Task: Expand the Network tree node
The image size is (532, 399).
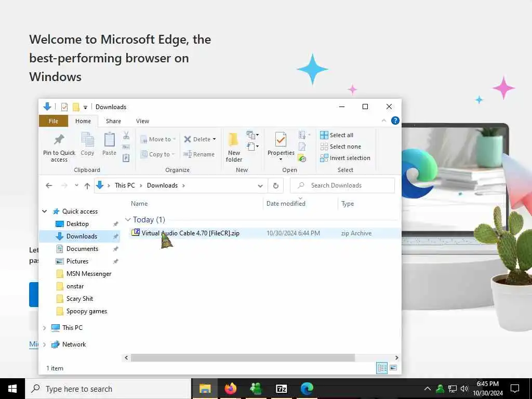Action: [45, 344]
